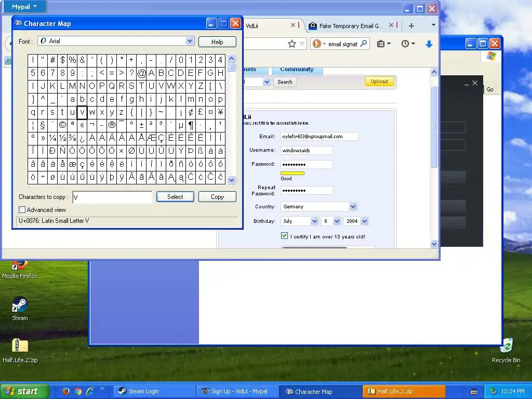Click the VidLii Search button
This screenshot has height=399, width=532.
[285, 82]
